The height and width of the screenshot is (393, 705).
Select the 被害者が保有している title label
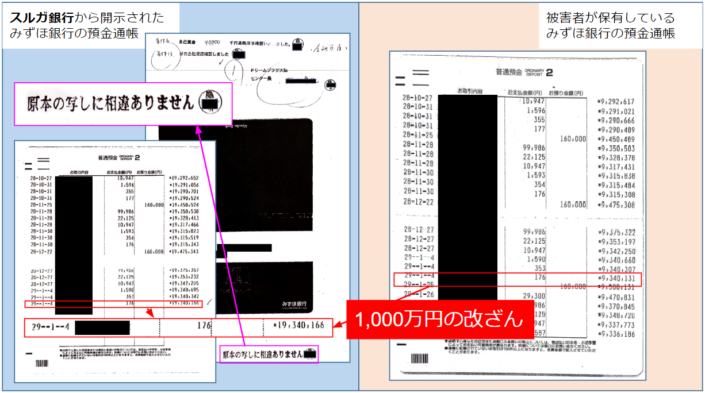pyautogui.click(x=611, y=18)
